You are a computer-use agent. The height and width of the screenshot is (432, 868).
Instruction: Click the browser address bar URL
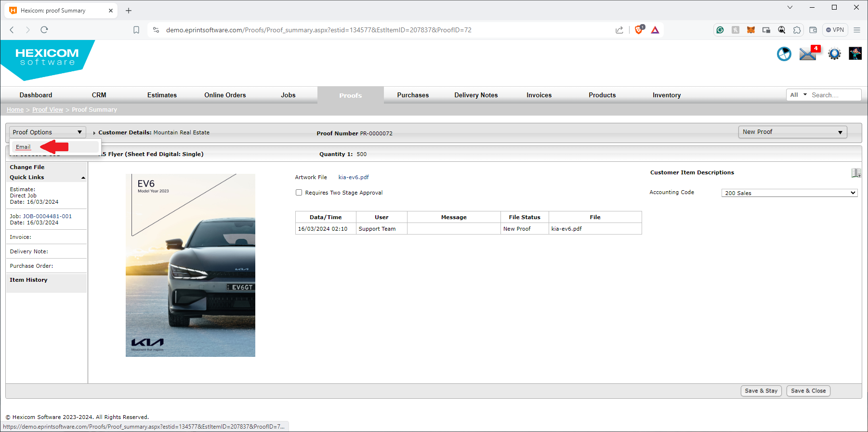point(318,30)
